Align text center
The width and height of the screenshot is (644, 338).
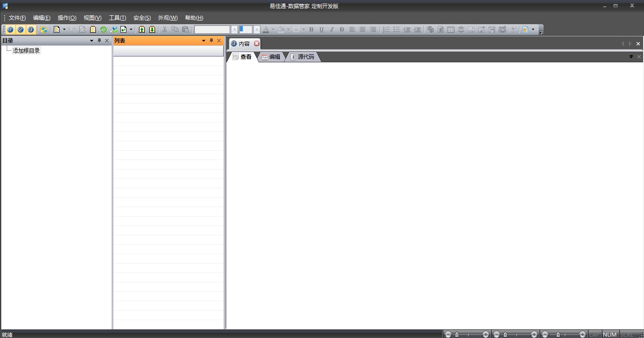tap(363, 30)
